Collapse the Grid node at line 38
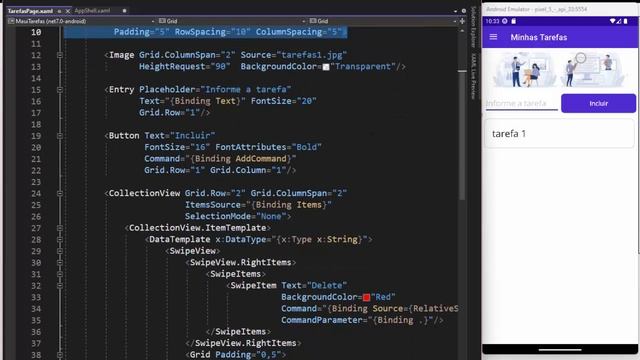Viewport: 640px width, 360px height. [x=60, y=355]
